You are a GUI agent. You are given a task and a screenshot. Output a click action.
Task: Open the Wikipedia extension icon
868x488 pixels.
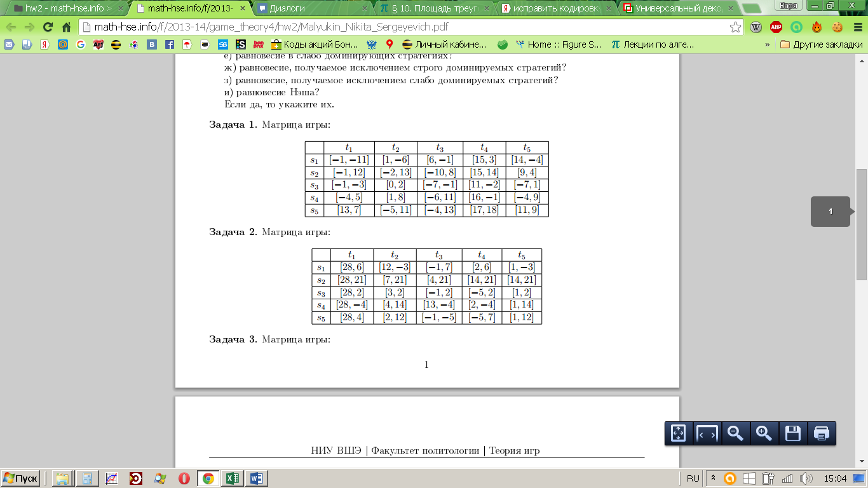coord(756,27)
